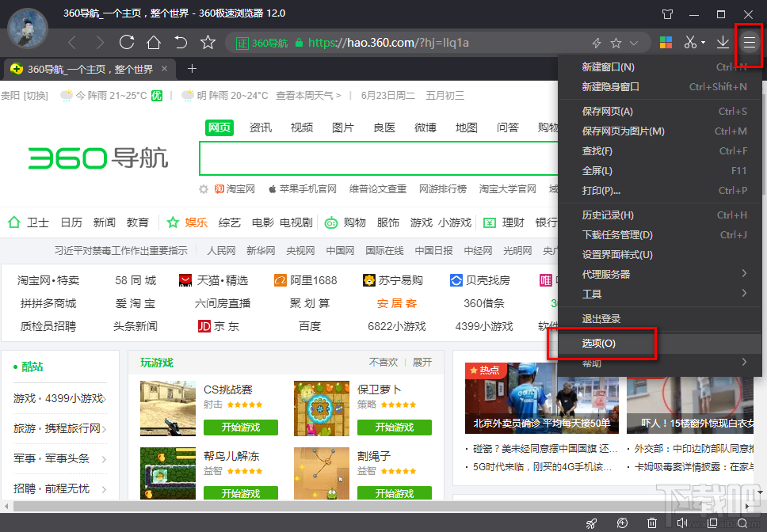The image size is (767, 532).
Task: Click the rocket boost icon in status bar
Action: pyautogui.click(x=592, y=523)
